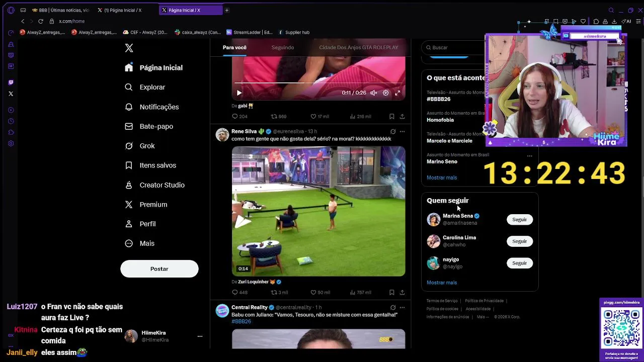The width and height of the screenshot is (644, 362).
Task: Switch to Cidade Dos Anjos GTA ROLEPLAY tab
Action: pos(358,47)
